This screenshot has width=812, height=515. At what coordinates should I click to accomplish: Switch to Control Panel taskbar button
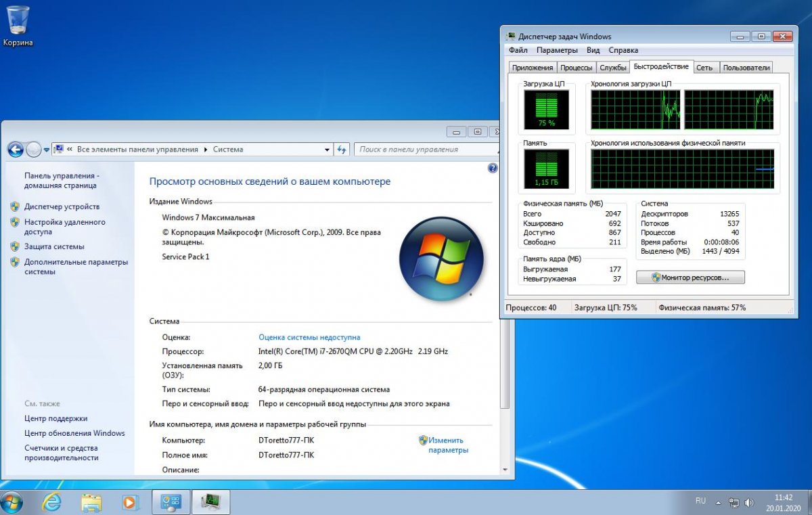coord(171,502)
